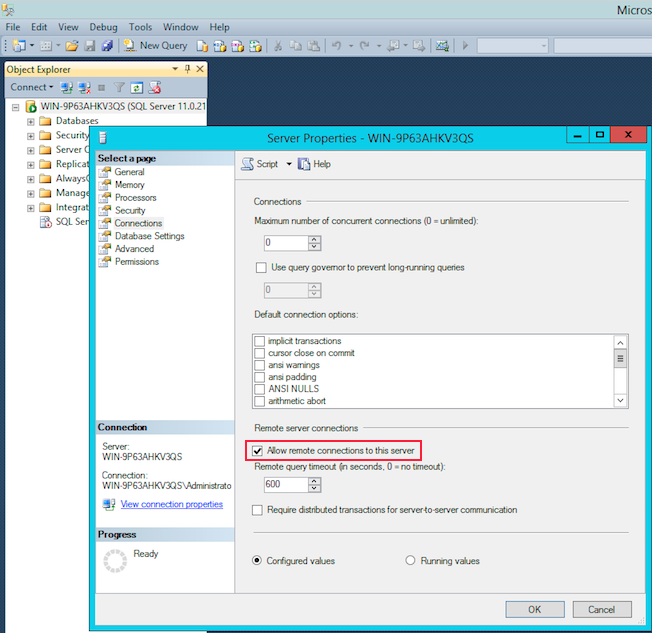
Task: Click Connect Object Explorer icon
Action: click(x=67, y=88)
